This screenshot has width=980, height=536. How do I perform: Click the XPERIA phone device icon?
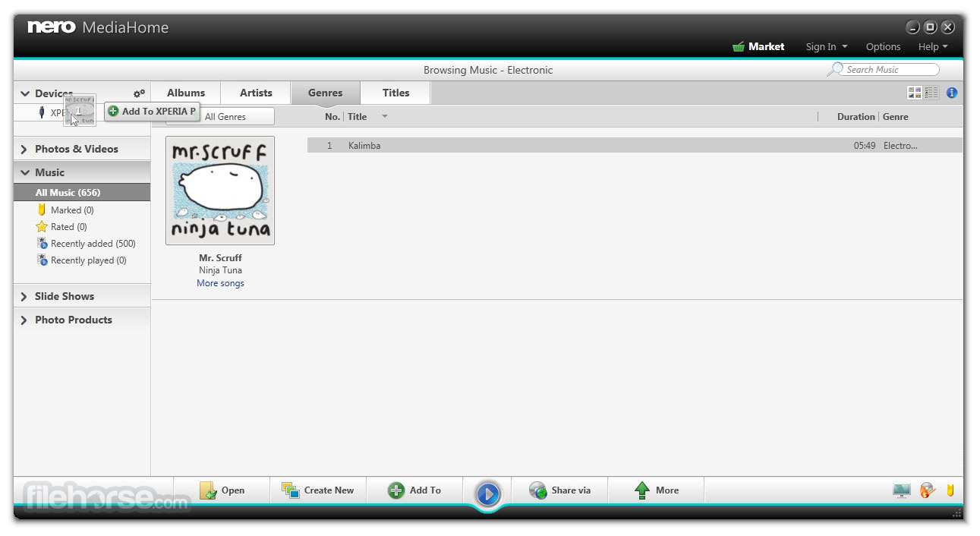42,112
